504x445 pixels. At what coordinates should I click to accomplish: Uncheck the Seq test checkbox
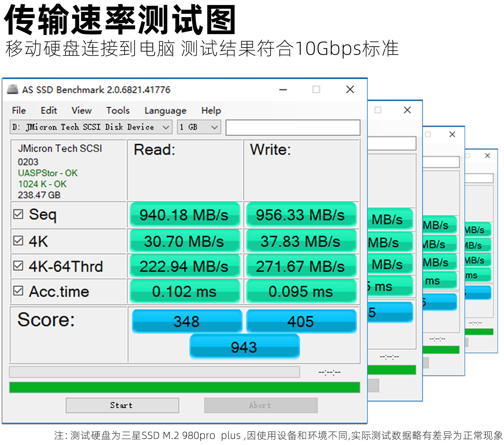(18, 214)
